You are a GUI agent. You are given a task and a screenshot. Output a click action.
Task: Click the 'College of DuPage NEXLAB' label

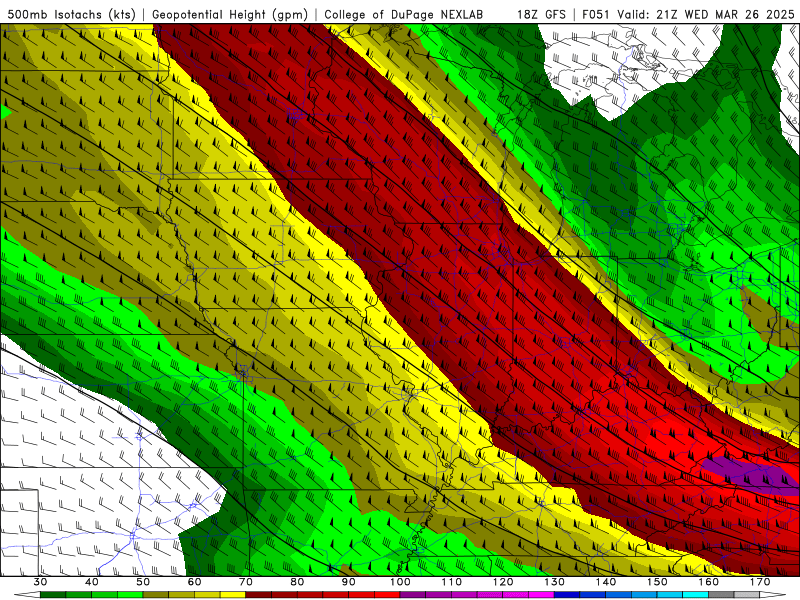[x=404, y=14]
